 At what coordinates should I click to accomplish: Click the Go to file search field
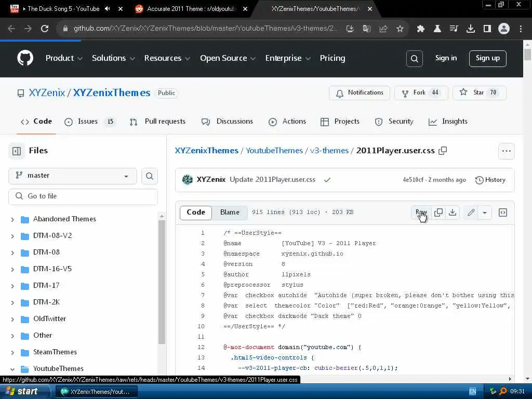83,196
